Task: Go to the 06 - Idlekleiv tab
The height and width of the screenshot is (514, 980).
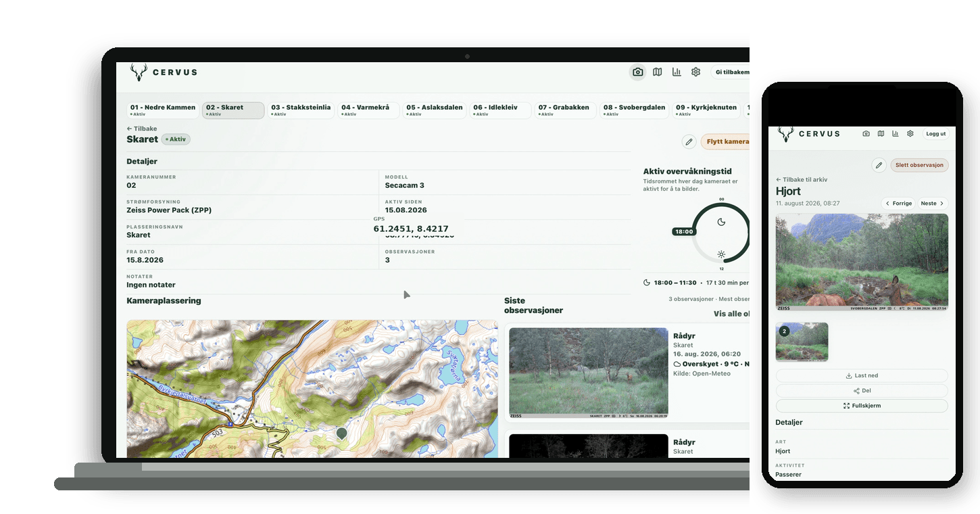Action: point(500,110)
